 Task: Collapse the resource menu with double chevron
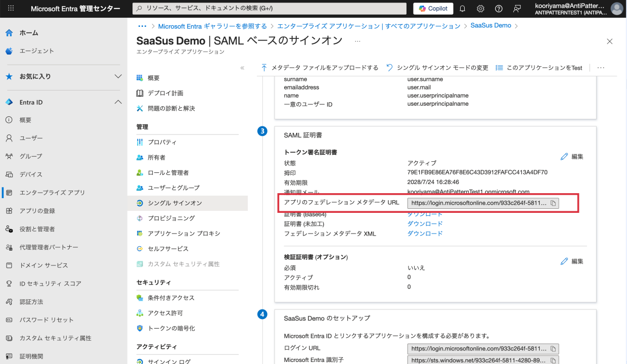point(242,68)
